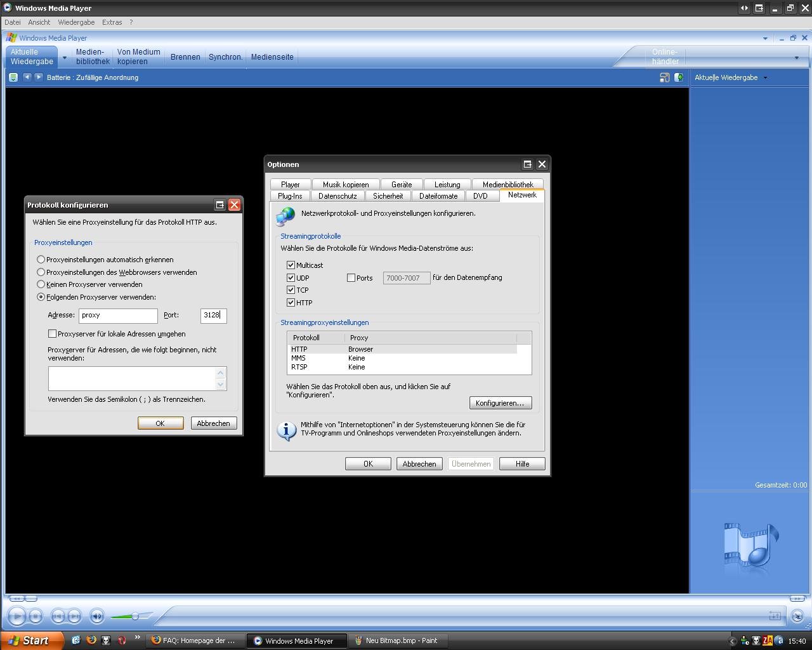Enable the Ports checkbox
Screen dimensions: 812x650
[x=351, y=278]
